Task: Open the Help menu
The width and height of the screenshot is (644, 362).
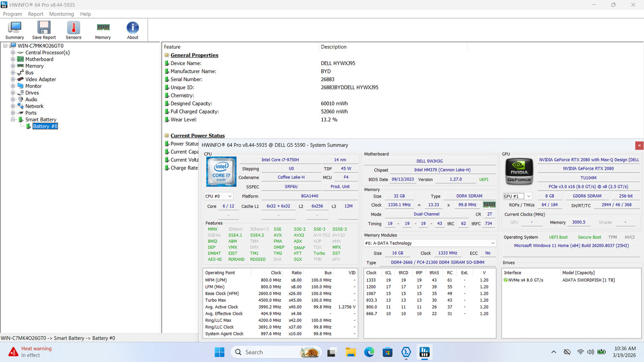Action: click(85, 14)
